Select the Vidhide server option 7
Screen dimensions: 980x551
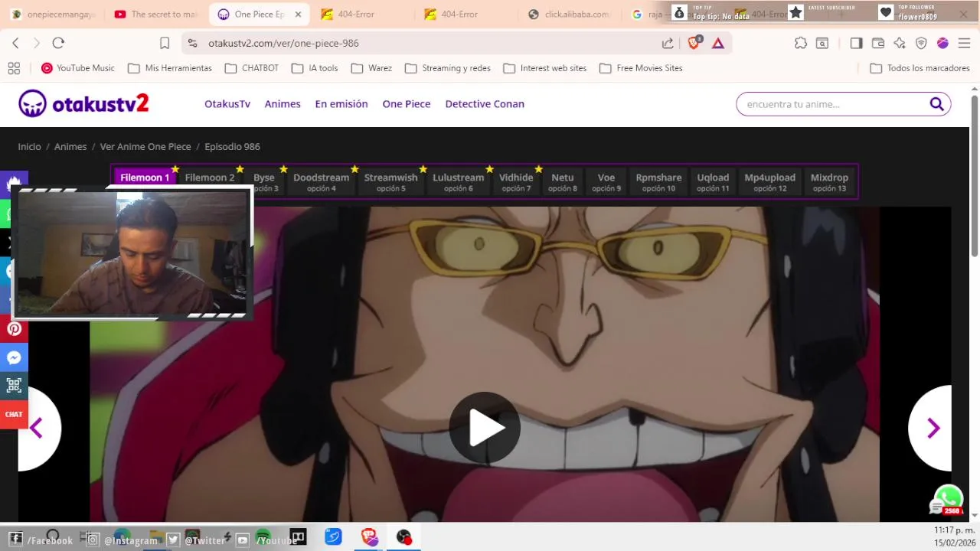pyautogui.click(x=516, y=182)
